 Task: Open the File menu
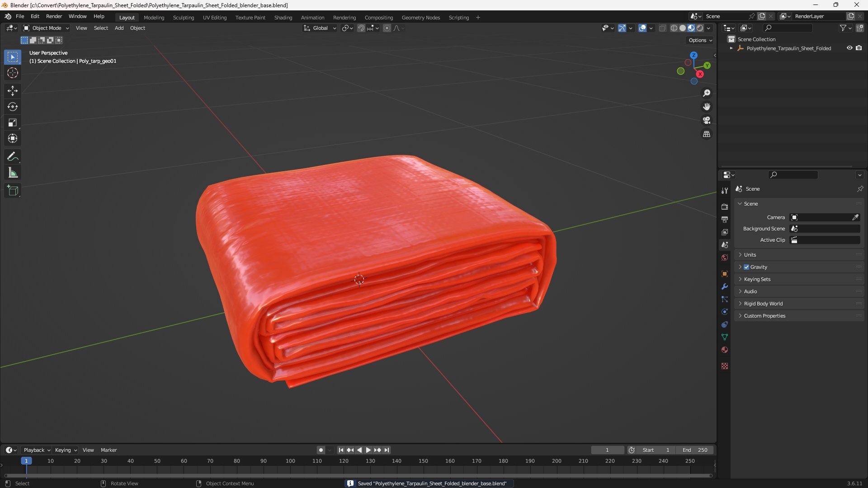click(20, 16)
